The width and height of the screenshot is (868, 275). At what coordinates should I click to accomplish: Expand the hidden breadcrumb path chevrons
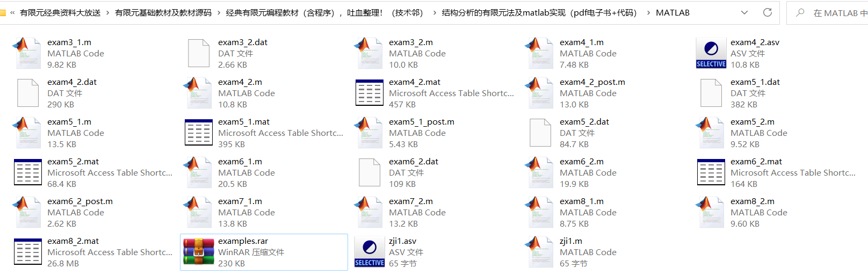[x=12, y=12]
